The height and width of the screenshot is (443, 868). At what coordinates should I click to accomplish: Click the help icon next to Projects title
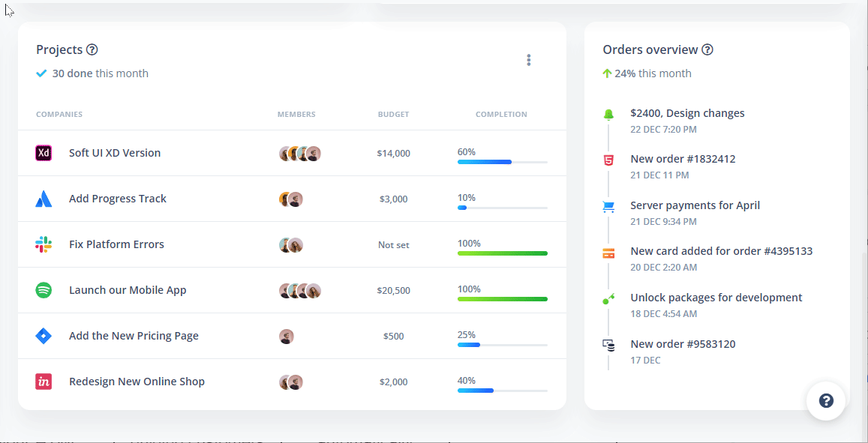(92, 50)
